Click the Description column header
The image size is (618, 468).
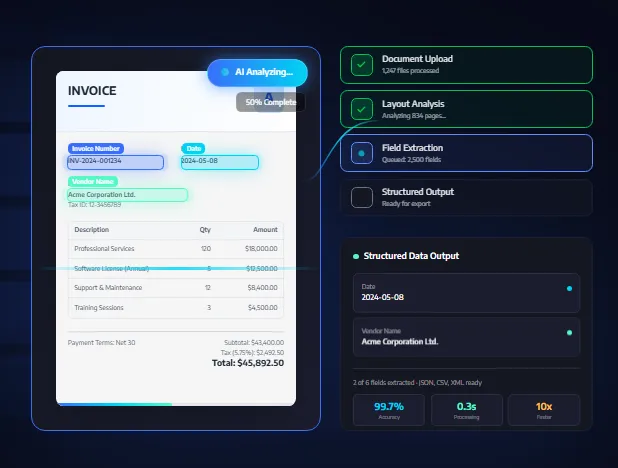pyautogui.click(x=91, y=229)
